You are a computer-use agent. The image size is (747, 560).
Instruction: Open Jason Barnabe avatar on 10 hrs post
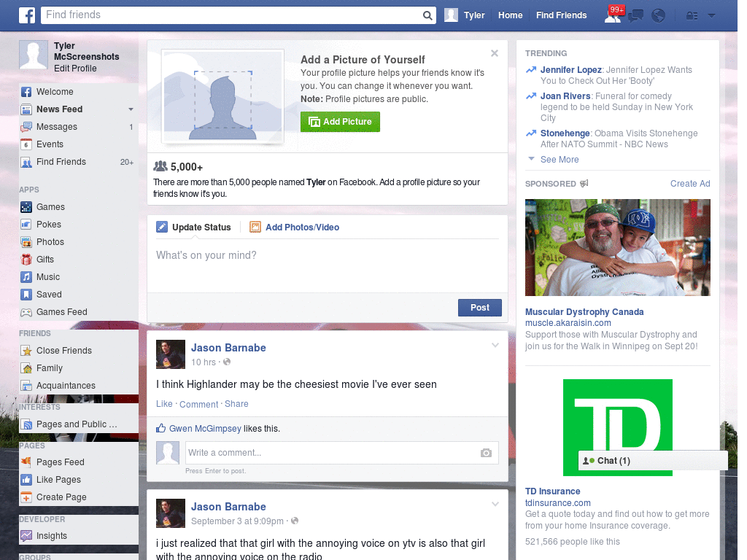(x=171, y=354)
